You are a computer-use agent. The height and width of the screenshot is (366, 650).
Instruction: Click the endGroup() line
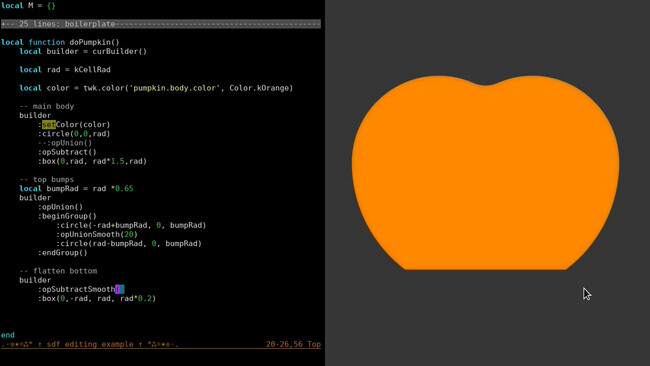coord(63,252)
